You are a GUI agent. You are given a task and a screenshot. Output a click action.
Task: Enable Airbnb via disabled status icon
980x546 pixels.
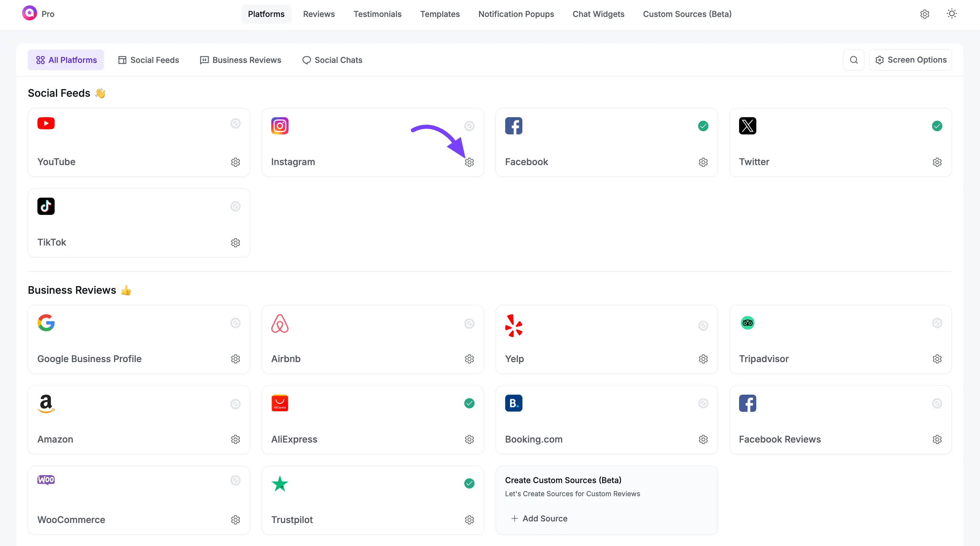pos(469,323)
